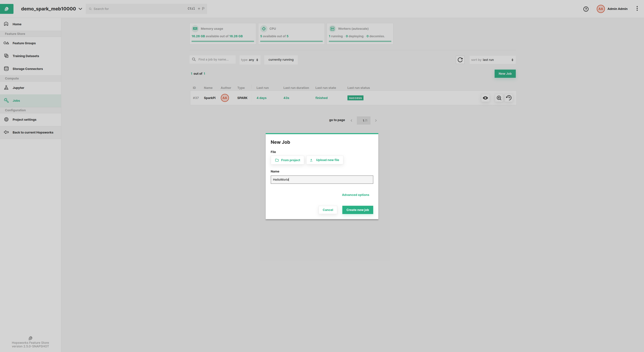Viewport: 644px width, 352px height.
Task: Click the SparkPi magnifier icon
Action: point(499,98)
